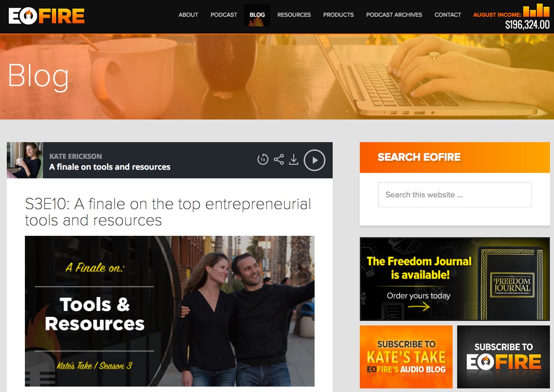The image size is (554, 392).
Task: Focus the Search this website field
Action: point(455,195)
